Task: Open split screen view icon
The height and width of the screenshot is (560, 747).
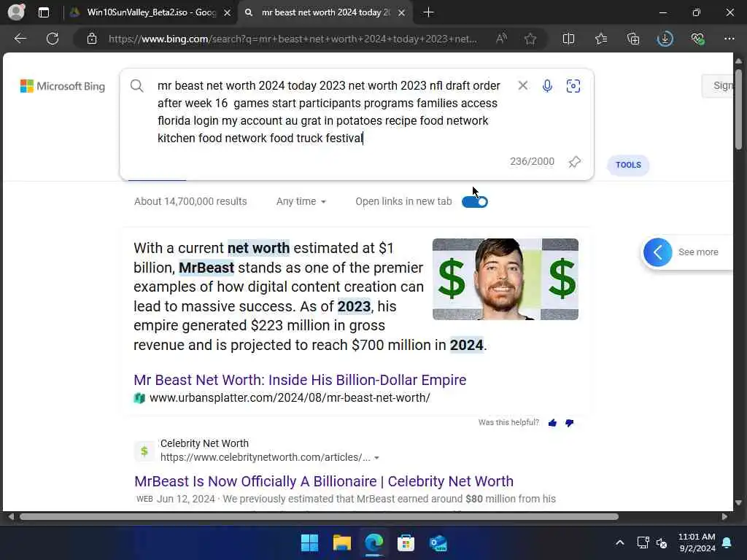Action: (x=568, y=39)
